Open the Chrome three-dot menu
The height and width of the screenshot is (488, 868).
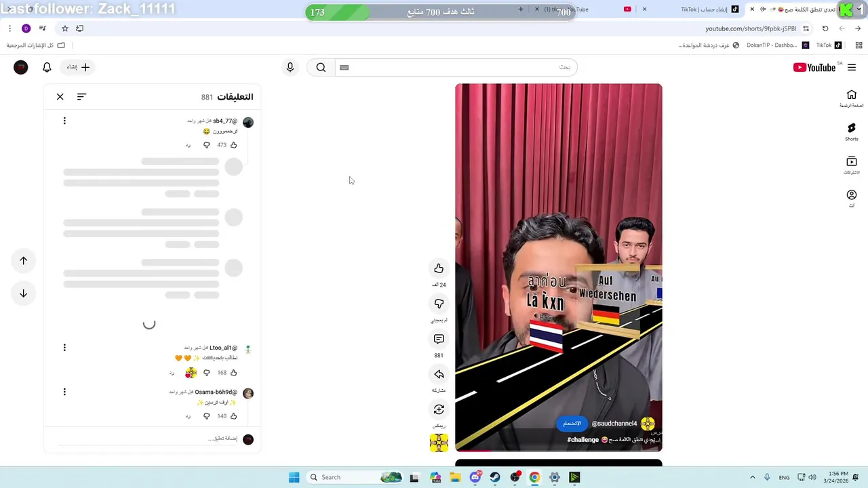click(x=9, y=28)
